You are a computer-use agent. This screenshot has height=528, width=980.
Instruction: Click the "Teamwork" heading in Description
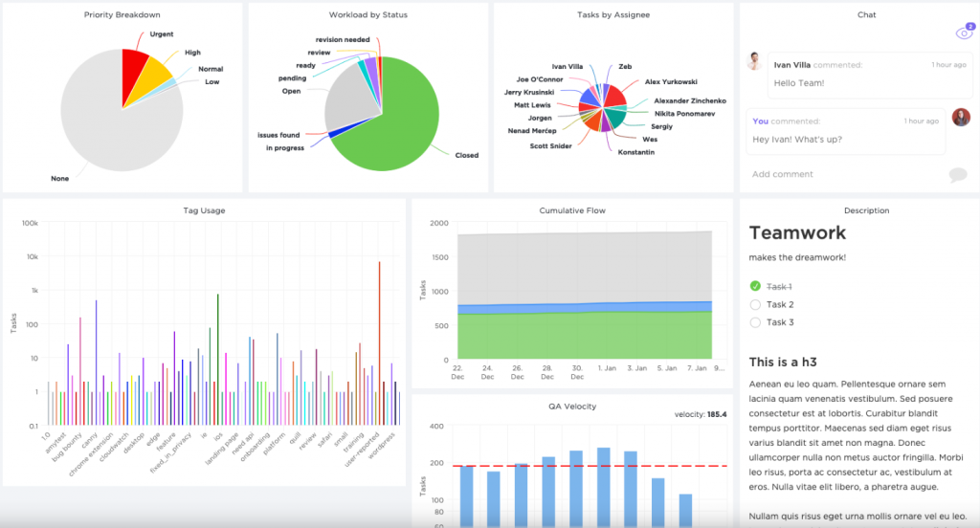tap(797, 233)
